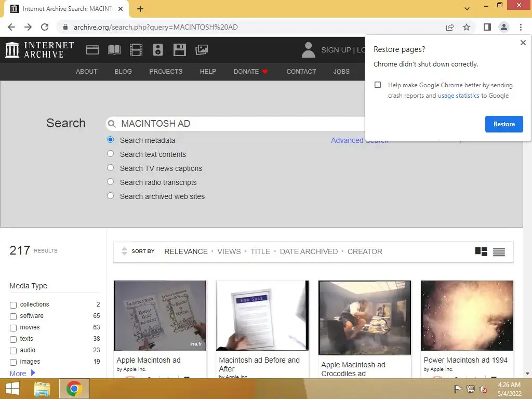This screenshot has width=532, height=399.
Task: Click the user avatar icon beside Sign Up
Action: [x=309, y=50]
